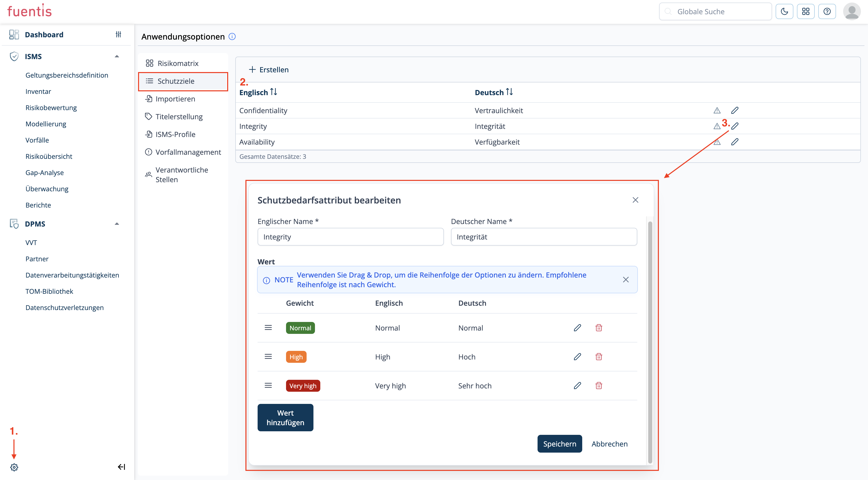Collapse the ISMS section

(117, 56)
